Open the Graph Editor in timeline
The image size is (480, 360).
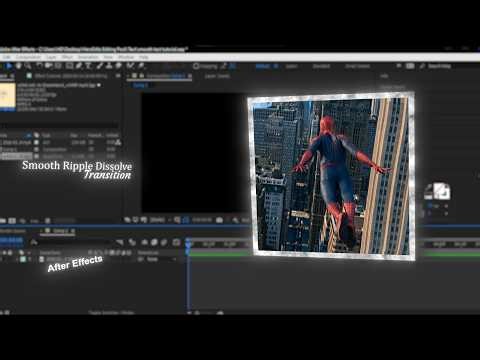pyautogui.click(x=176, y=242)
